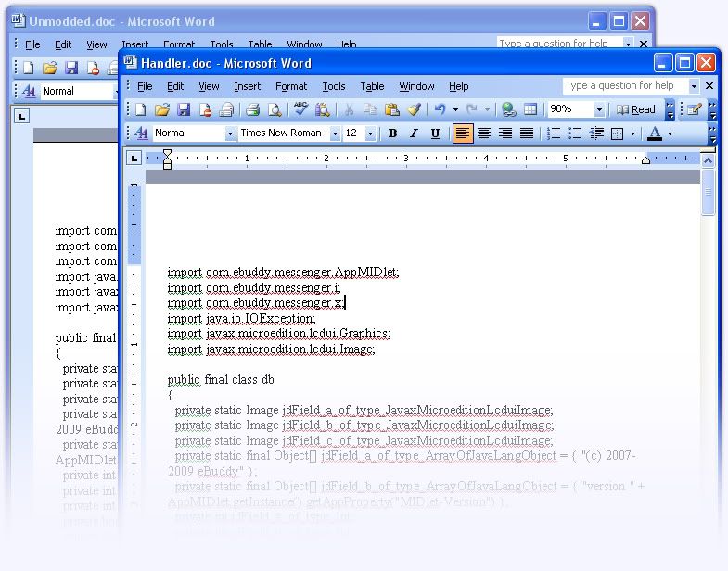Click the E-mail icon in Handler.doc toolbar
728x571 pixels.
[227, 109]
